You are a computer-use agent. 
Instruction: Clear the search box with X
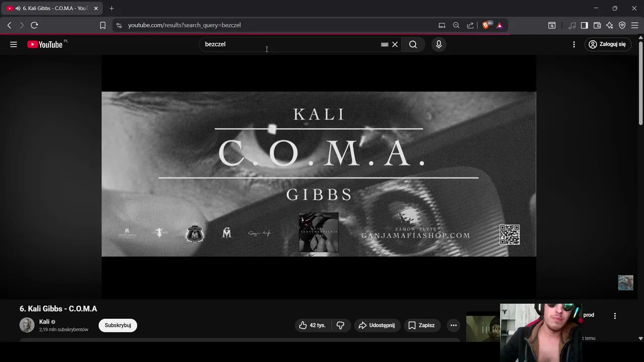[395, 44]
